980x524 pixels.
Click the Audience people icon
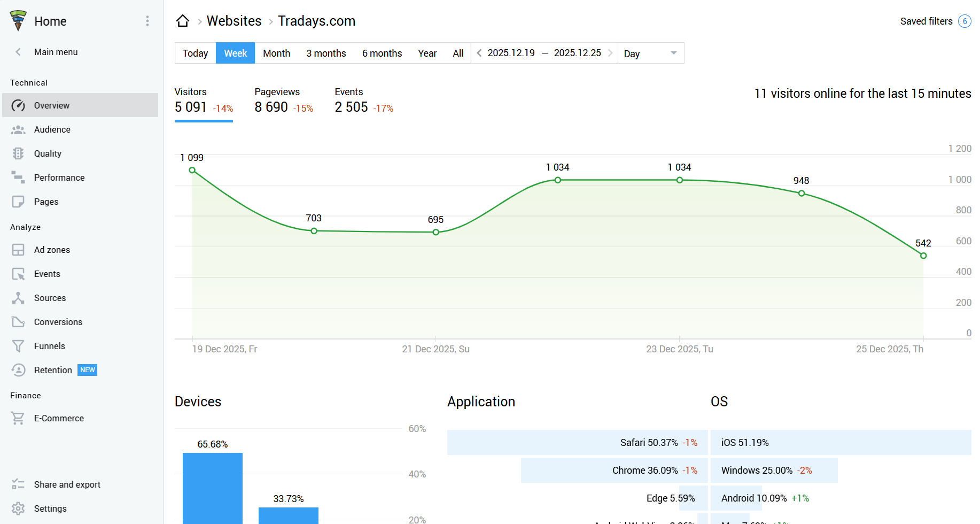[x=18, y=129]
